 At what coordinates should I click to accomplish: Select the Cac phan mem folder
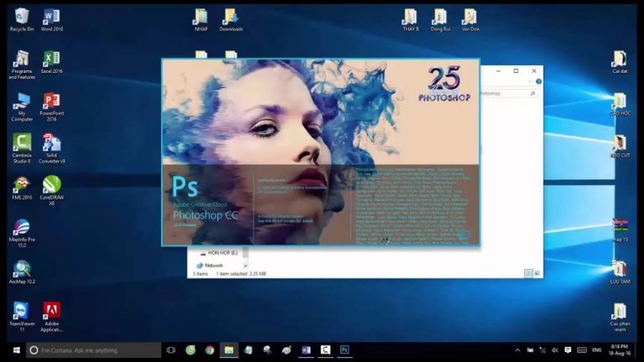click(620, 317)
